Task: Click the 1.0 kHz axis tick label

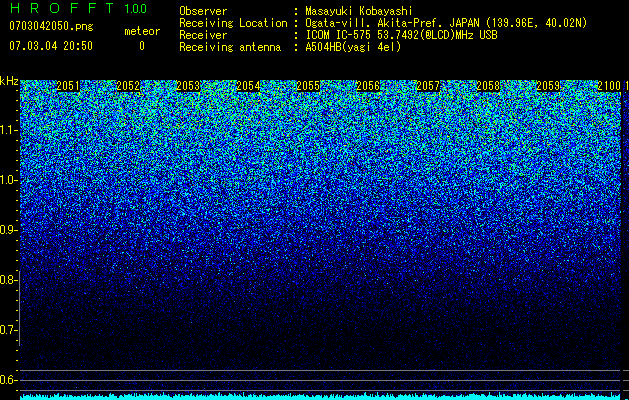Action: 8,180
